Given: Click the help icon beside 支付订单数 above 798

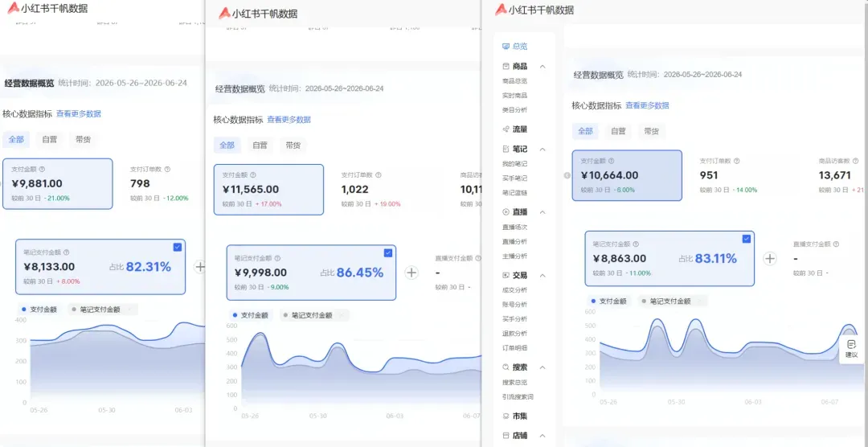Looking at the screenshot, I should [168, 170].
